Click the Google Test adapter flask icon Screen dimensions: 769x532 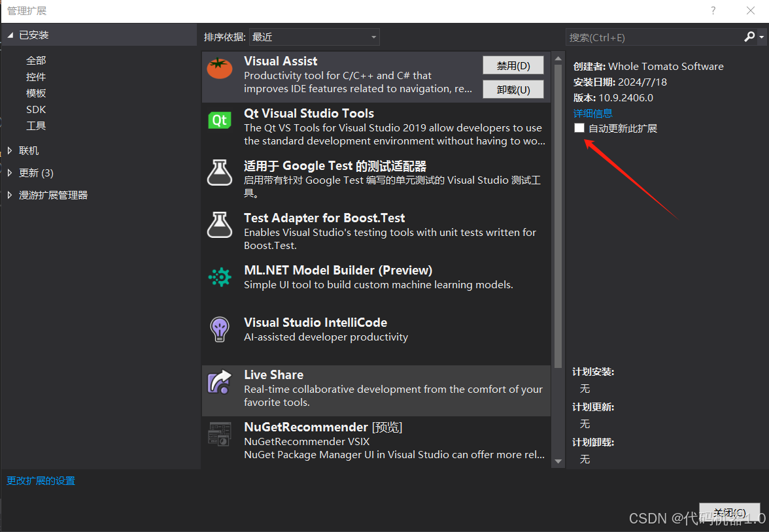tap(219, 173)
